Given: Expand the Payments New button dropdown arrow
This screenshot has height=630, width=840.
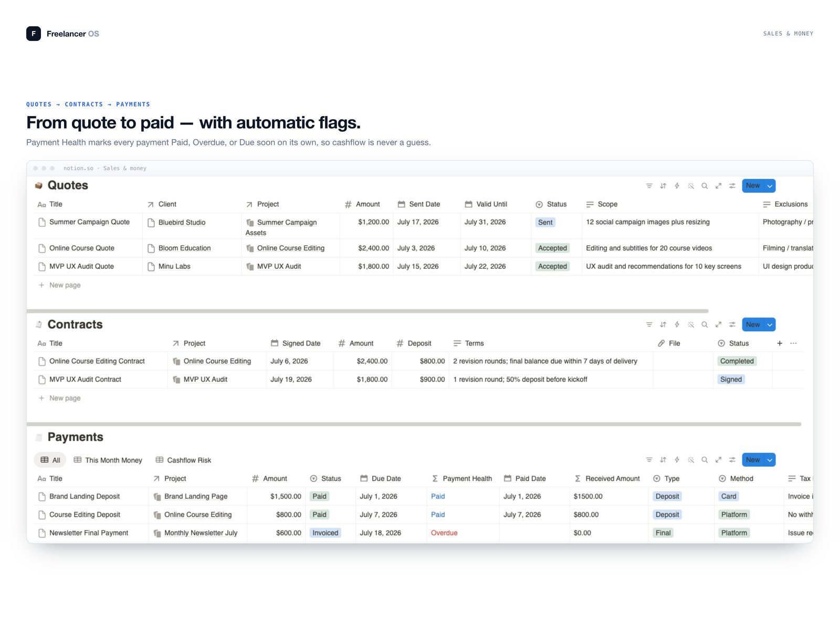Looking at the screenshot, I should [x=770, y=460].
